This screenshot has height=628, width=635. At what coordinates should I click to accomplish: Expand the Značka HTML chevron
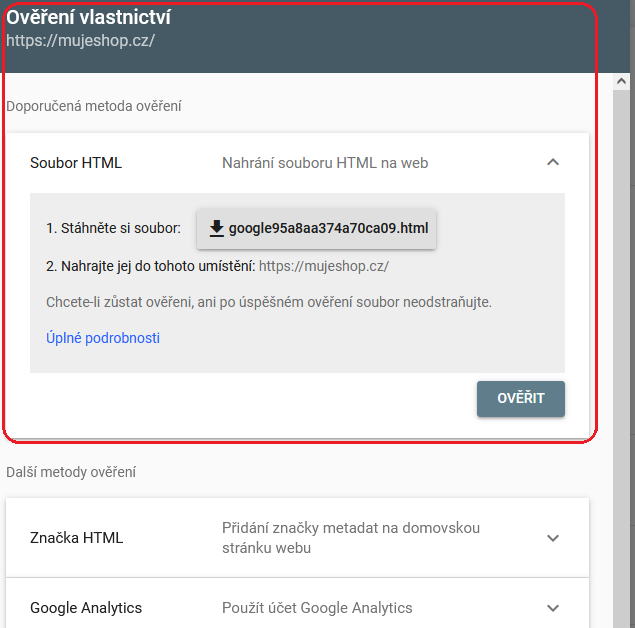pos(553,538)
